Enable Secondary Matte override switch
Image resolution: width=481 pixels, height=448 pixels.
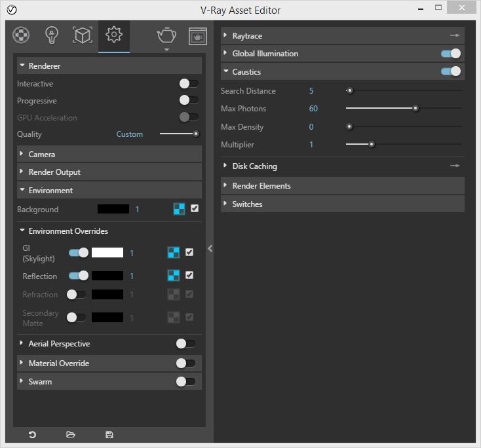pyautogui.click(x=77, y=318)
